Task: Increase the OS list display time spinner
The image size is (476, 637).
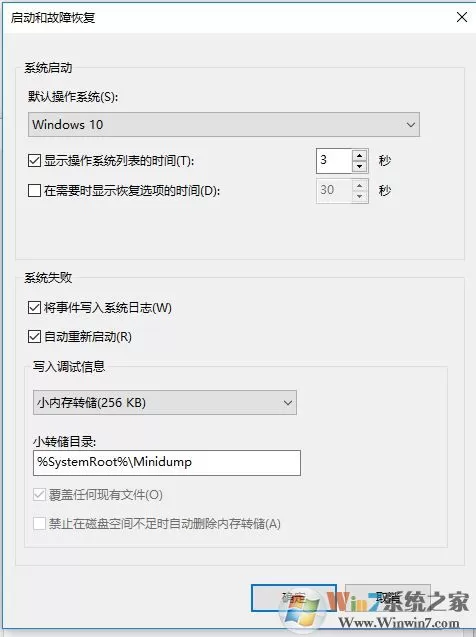Action: coord(359,156)
